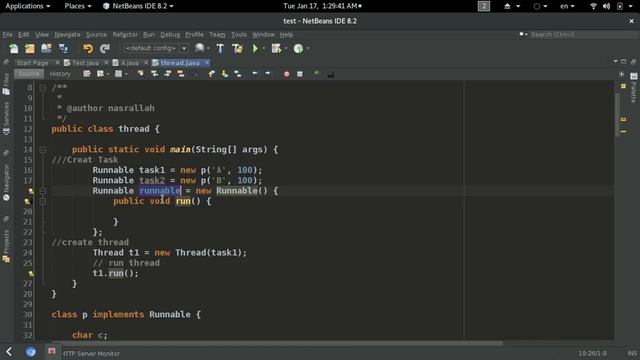
Task: Toggle Highlight Search in editor toolbar
Action: tap(180, 74)
